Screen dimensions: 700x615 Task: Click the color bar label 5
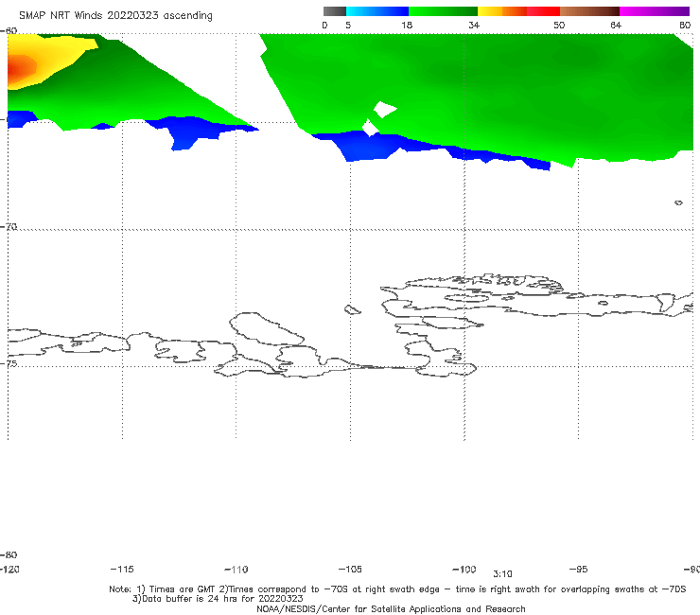[348, 25]
